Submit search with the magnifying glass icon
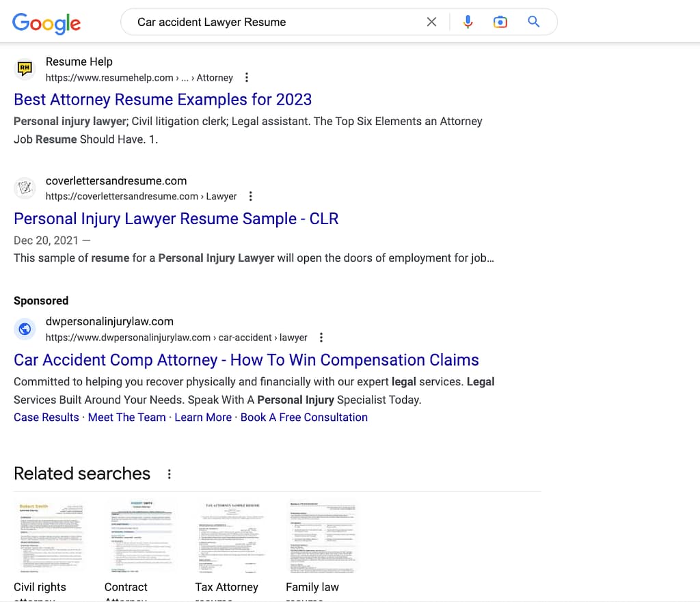The width and height of the screenshot is (700, 602). tap(533, 21)
